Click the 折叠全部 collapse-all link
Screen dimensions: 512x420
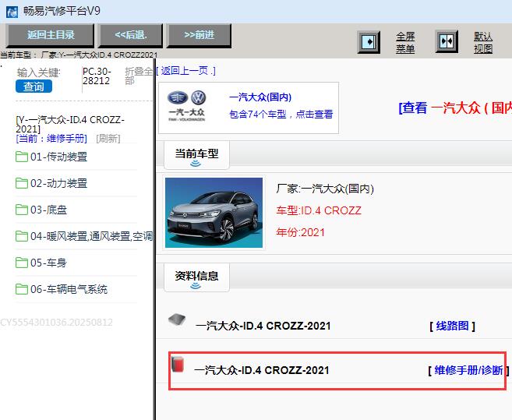(x=139, y=76)
